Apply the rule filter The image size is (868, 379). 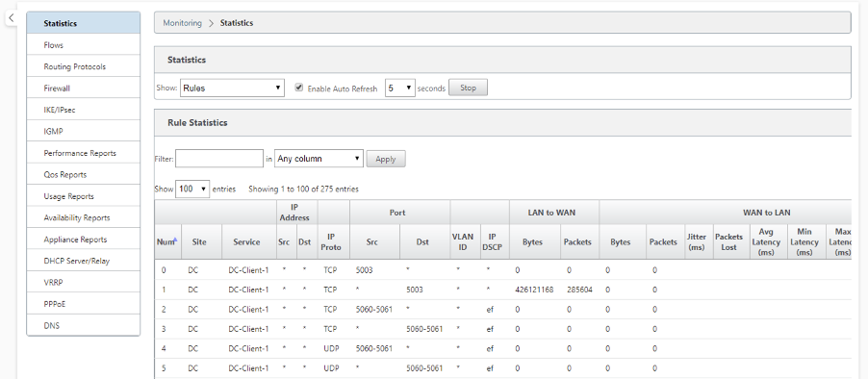pos(386,159)
